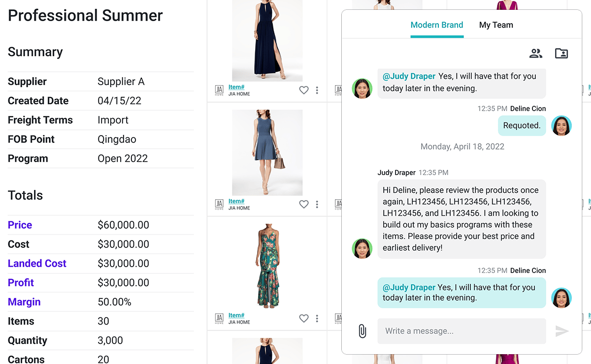Favorite the navy maxi dress with heart
This screenshot has width=591, height=364.
[304, 90]
